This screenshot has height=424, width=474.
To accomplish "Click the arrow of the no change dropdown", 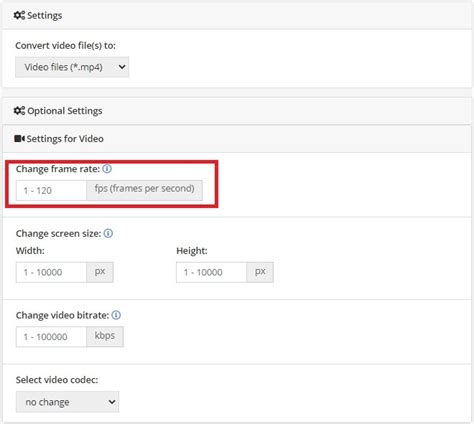I will (112, 402).
